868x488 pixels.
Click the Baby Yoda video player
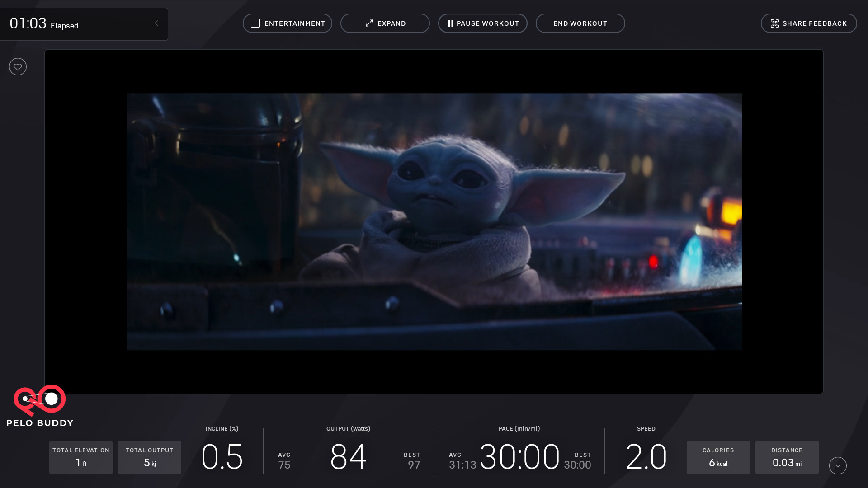pyautogui.click(x=434, y=221)
